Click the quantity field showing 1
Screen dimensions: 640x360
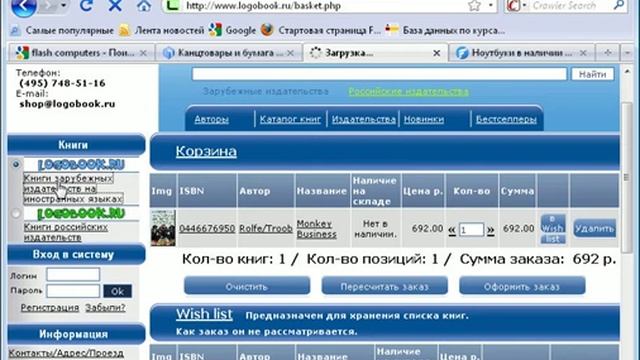pyautogui.click(x=471, y=230)
